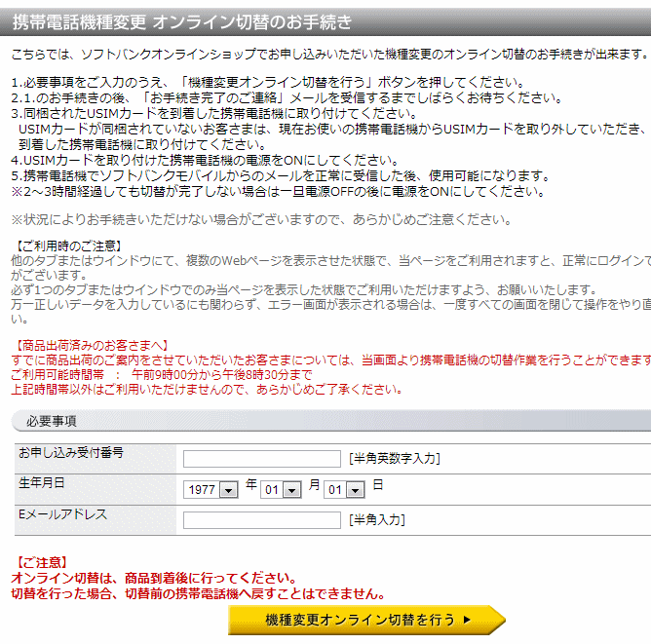Expand the birth month dropdown
The height and width of the screenshot is (644, 651).
point(281,490)
